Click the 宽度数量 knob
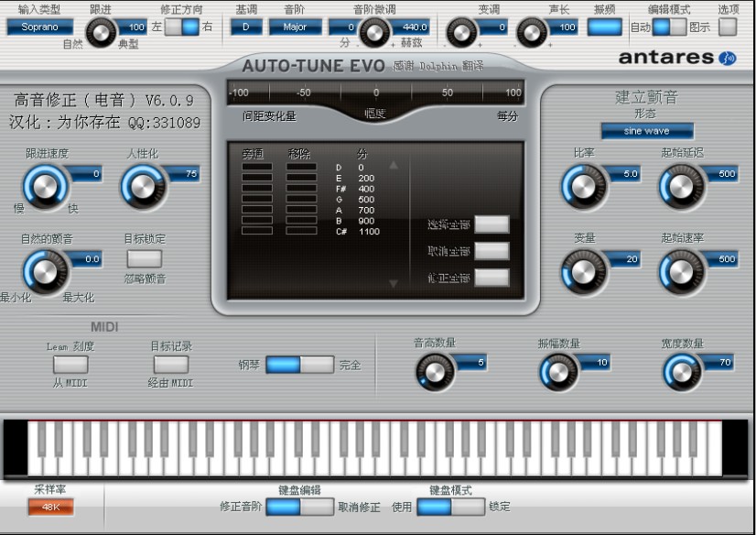The image size is (756, 535). (x=682, y=372)
